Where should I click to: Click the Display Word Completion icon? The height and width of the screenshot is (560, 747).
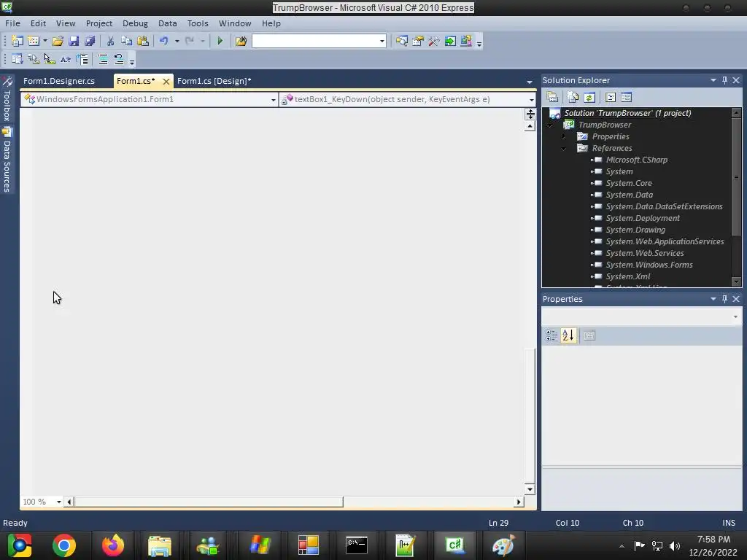coord(65,60)
